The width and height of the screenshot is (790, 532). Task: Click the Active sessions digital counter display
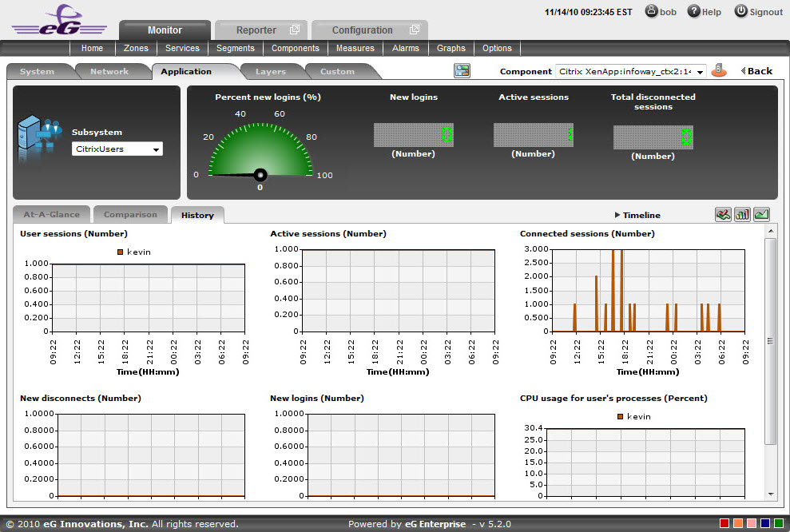coord(533,135)
